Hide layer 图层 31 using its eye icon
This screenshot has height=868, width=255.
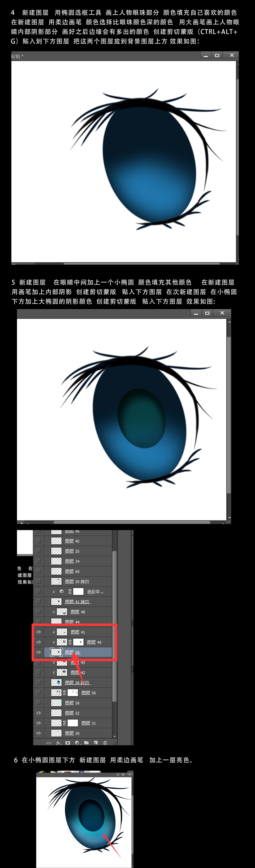pos(39,723)
